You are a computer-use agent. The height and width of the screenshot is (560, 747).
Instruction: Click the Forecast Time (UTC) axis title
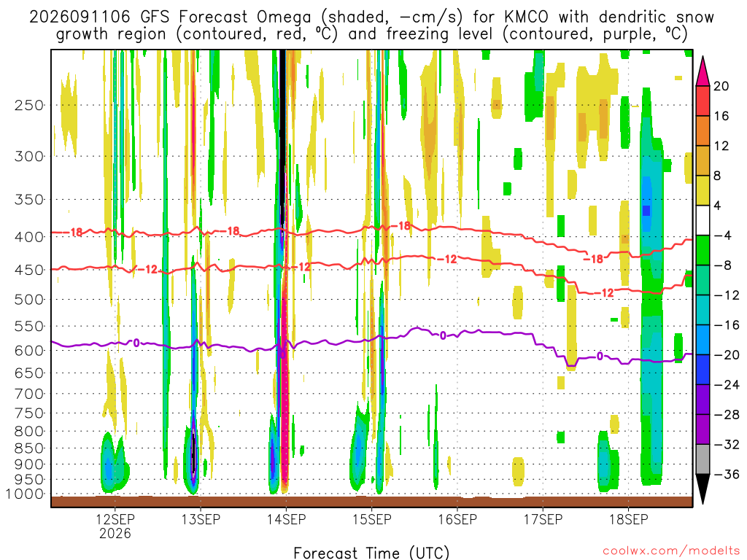[x=371, y=553]
